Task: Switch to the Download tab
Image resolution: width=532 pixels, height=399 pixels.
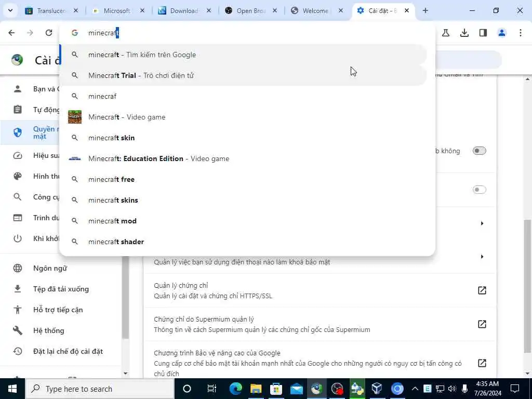Action: pos(184,10)
